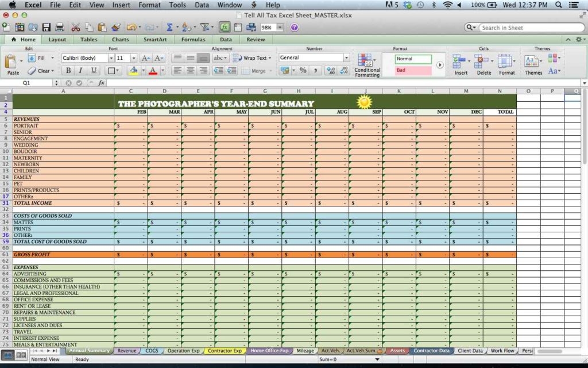Click the Format Painter brush icon
This screenshot has width=588, height=368.
click(117, 26)
